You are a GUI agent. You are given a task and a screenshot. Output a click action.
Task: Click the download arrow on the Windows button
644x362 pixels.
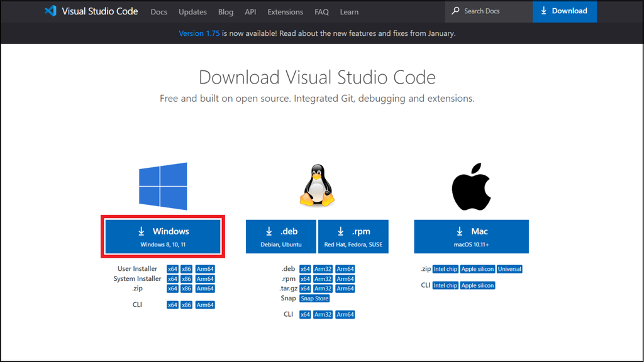142,231
